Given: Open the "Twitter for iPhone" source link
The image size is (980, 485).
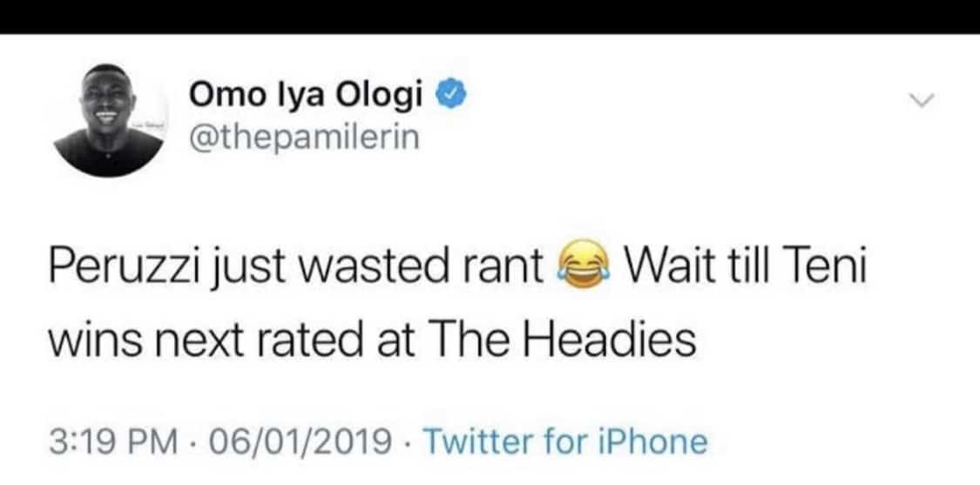Looking at the screenshot, I should 564,441.
